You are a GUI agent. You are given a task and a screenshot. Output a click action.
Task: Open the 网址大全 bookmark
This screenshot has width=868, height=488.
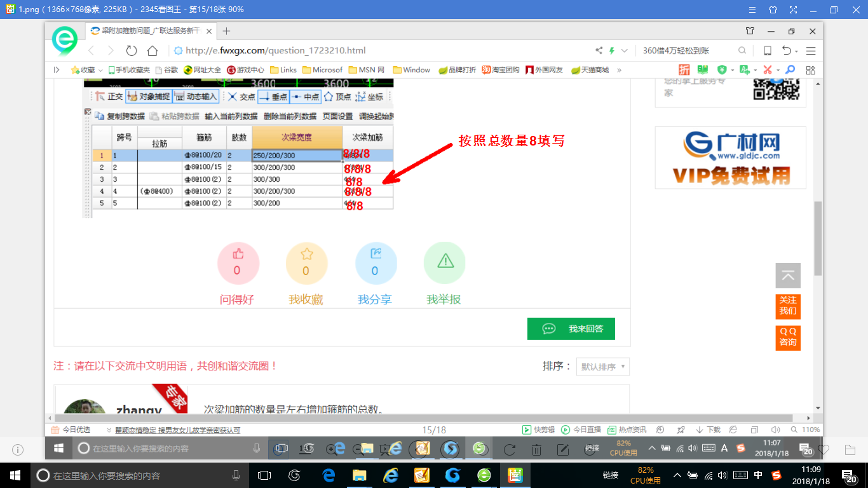click(202, 70)
